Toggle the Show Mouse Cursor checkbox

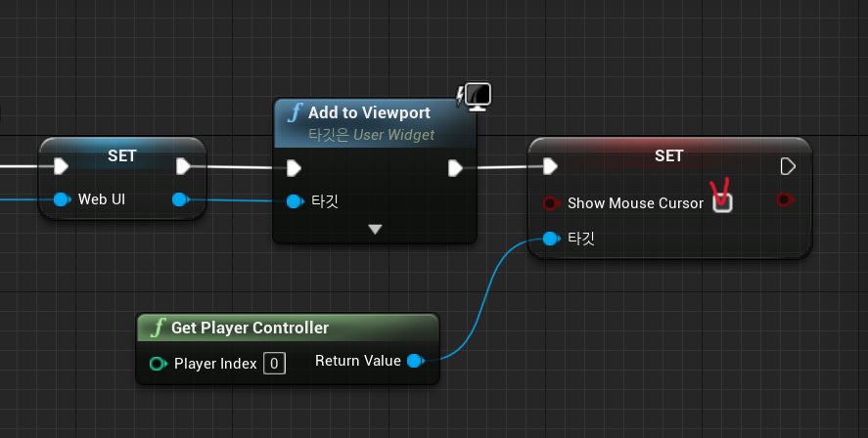point(722,202)
